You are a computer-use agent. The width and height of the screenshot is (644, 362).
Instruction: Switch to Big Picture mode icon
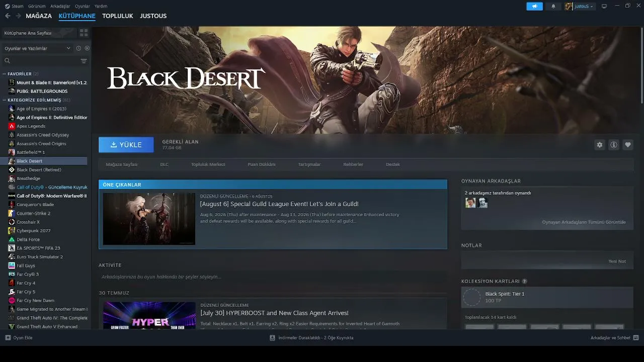pos(604,6)
